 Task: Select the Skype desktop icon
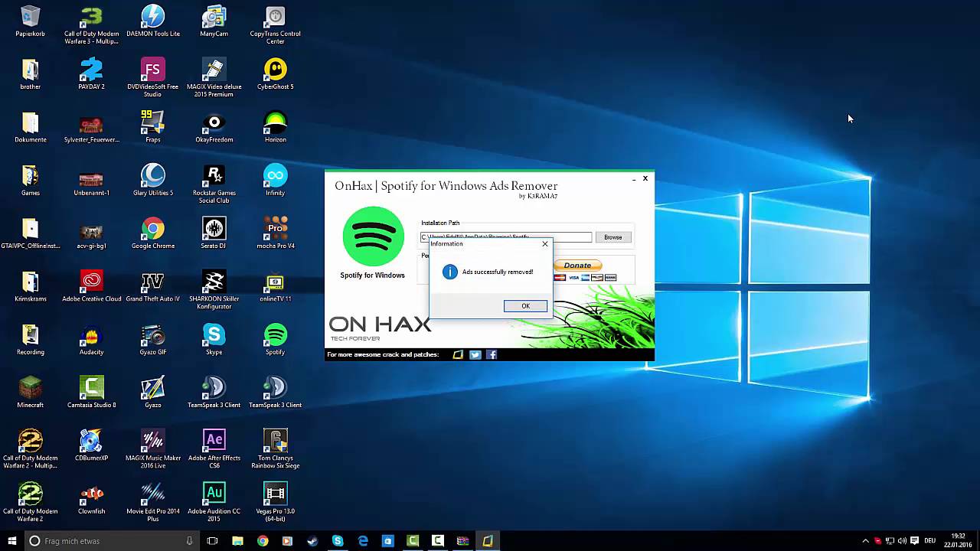click(x=214, y=340)
